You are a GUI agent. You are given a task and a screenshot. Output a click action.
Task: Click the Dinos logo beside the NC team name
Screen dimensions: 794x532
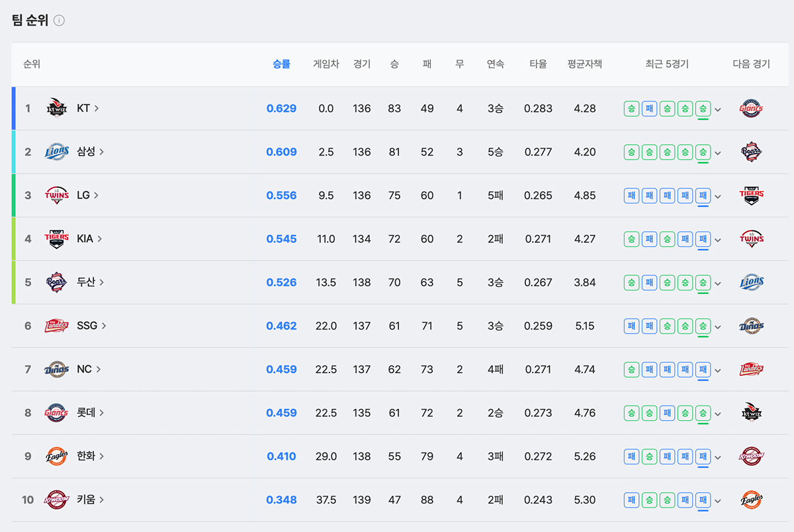pyautogui.click(x=57, y=369)
